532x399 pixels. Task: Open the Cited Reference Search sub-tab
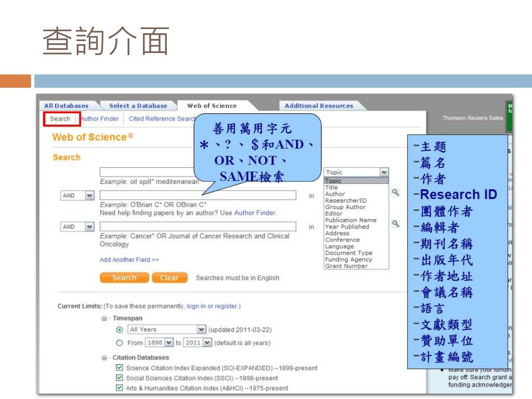(162, 119)
